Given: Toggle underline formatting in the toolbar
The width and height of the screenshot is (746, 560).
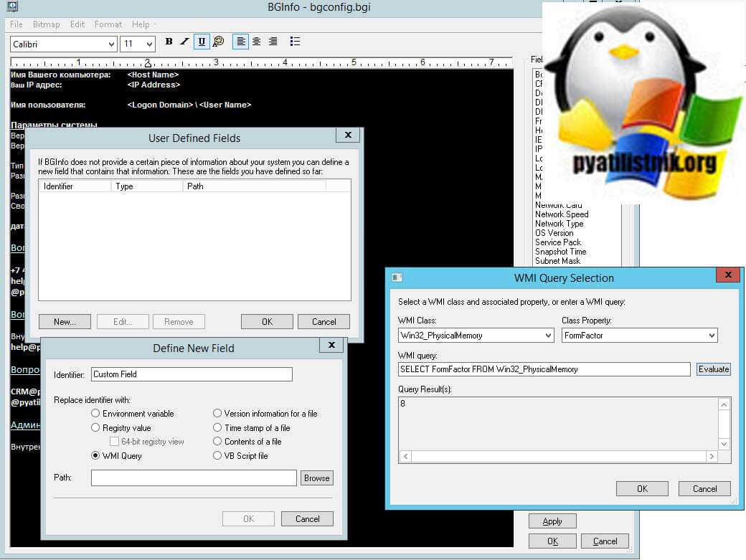Looking at the screenshot, I should (x=202, y=42).
